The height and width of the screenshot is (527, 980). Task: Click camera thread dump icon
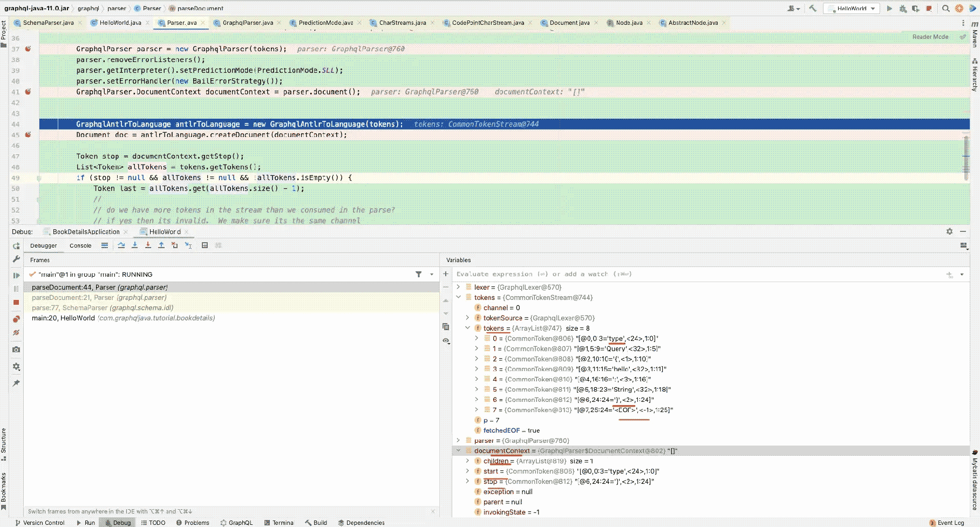click(x=16, y=350)
